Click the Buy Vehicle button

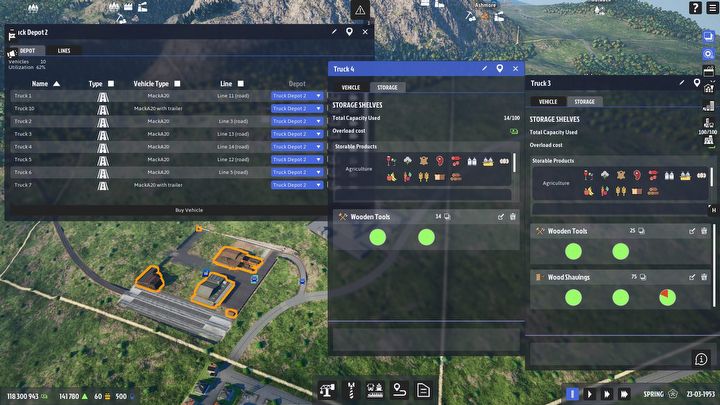click(189, 210)
